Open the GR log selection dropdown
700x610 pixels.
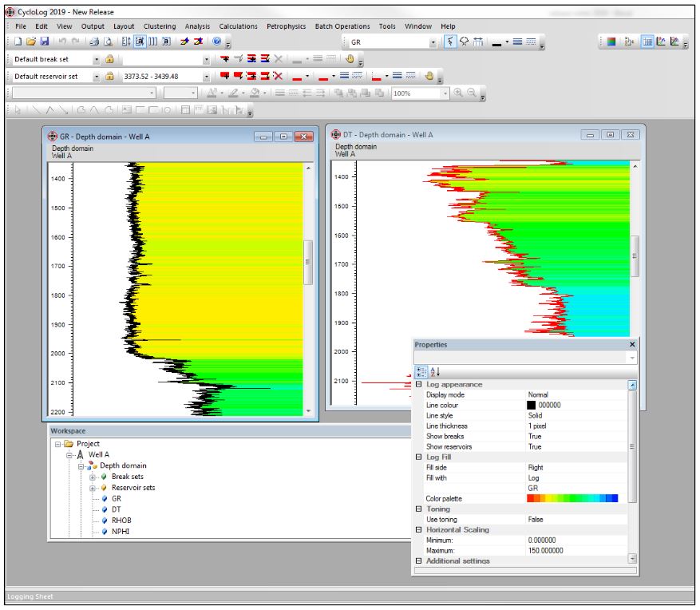[433, 42]
